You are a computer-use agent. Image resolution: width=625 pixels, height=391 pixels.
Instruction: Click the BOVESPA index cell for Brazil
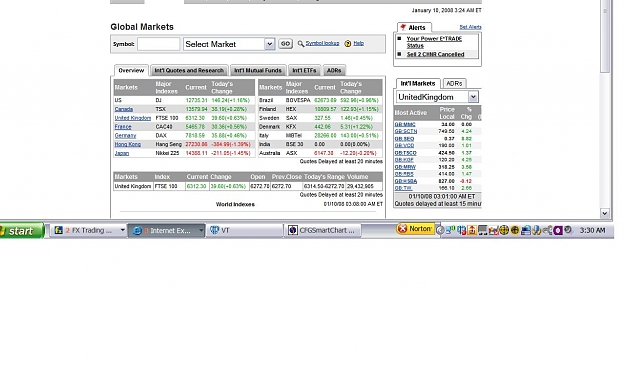tap(298, 100)
